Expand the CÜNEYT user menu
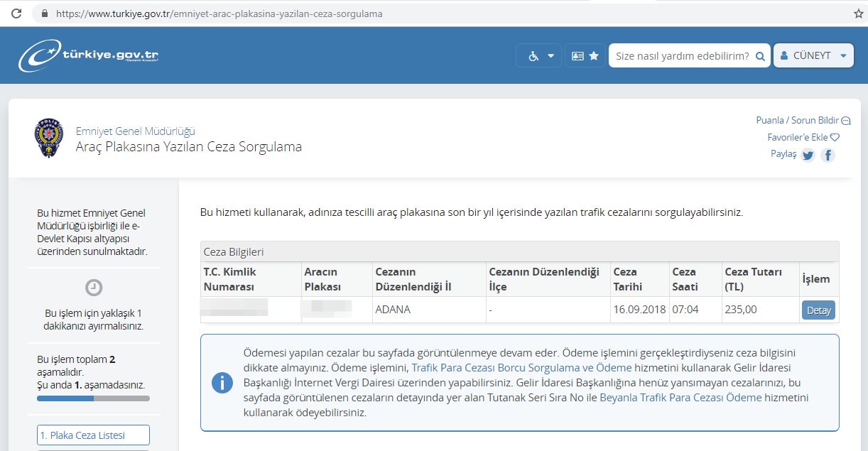This screenshot has width=868, height=451. 813,55
